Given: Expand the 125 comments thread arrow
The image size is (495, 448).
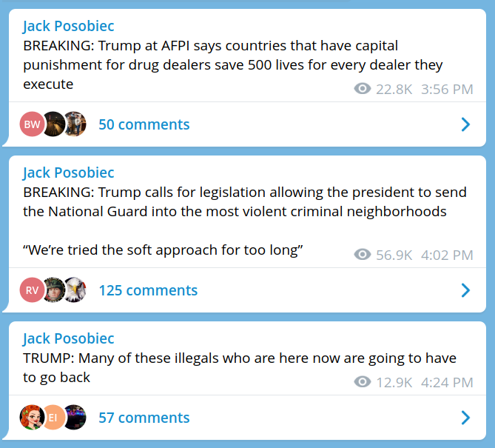Looking at the screenshot, I should (465, 290).
